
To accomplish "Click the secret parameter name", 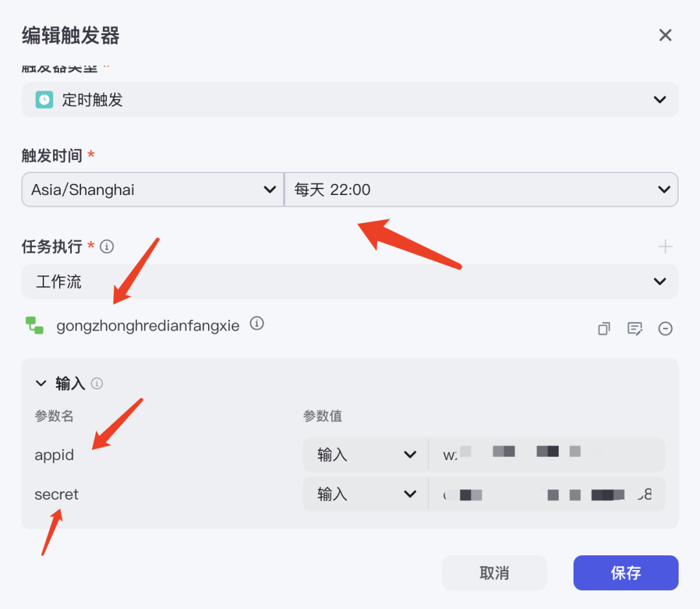I will pos(56,494).
